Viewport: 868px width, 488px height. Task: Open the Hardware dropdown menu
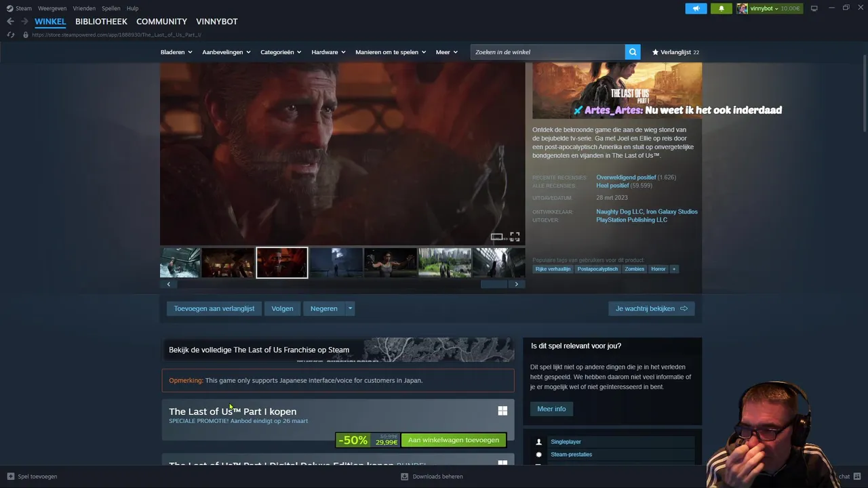328,52
